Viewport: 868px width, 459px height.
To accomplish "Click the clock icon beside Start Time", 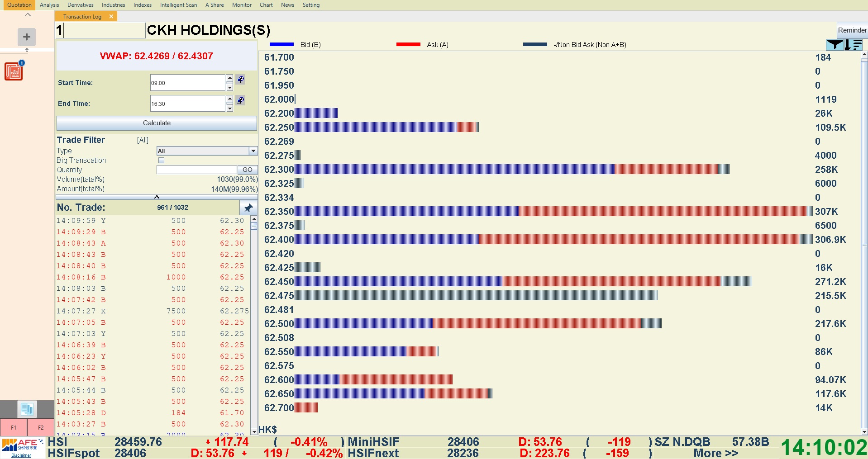I will [240, 80].
